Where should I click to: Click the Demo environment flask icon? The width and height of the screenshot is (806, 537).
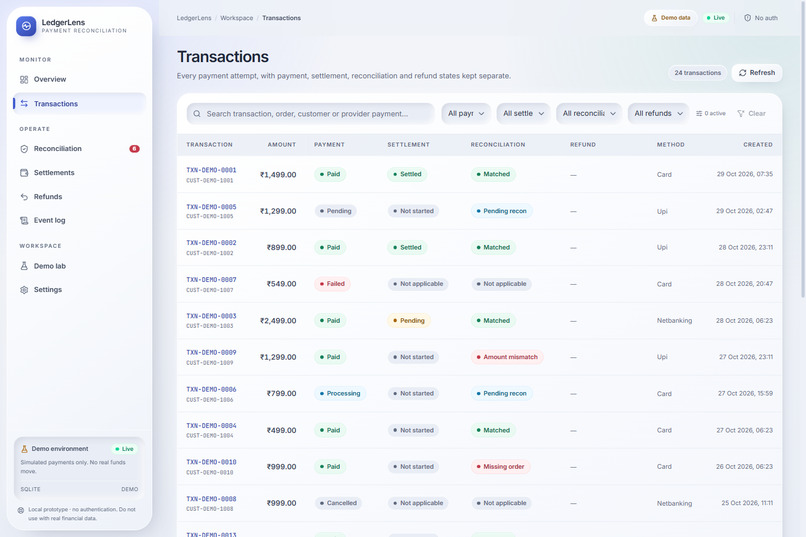click(24, 449)
